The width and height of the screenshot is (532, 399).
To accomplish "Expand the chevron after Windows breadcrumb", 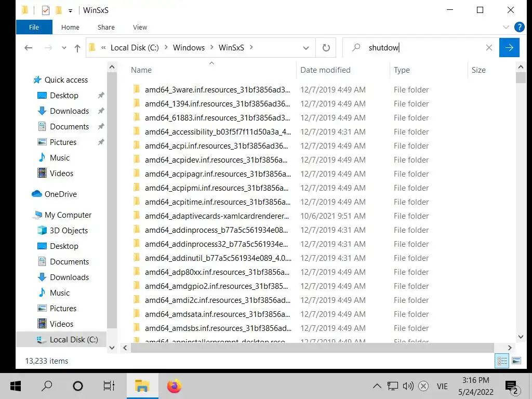I will click(x=212, y=47).
